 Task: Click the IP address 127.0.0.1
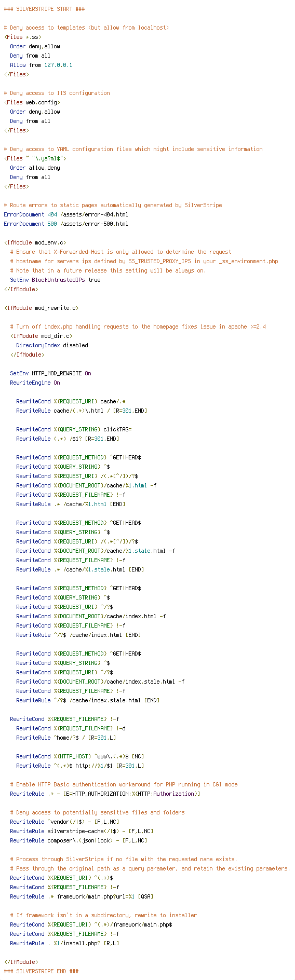coord(58,65)
